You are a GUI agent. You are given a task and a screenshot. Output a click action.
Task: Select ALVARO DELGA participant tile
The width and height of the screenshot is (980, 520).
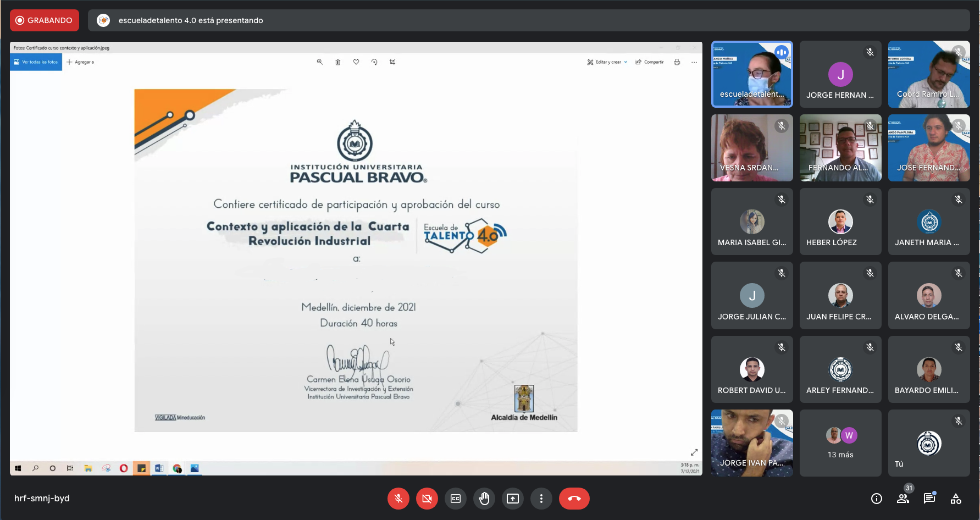[929, 295]
